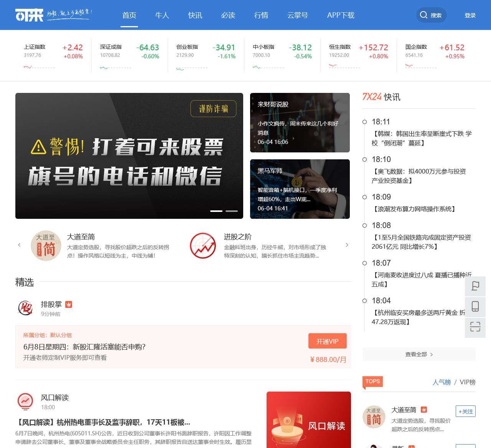Open the 来财哥说股 video thumbnail
The image size is (491, 448).
tap(300, 122)
